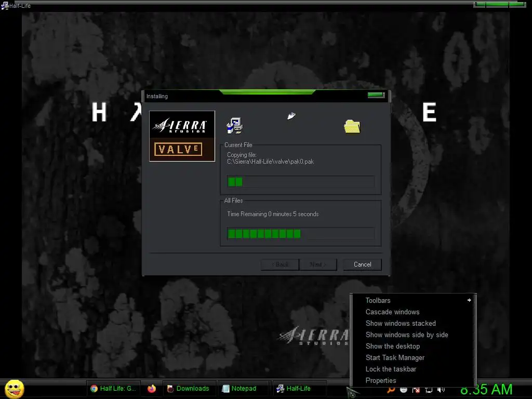Open the Downloads taskbar item

coord(189,389)
